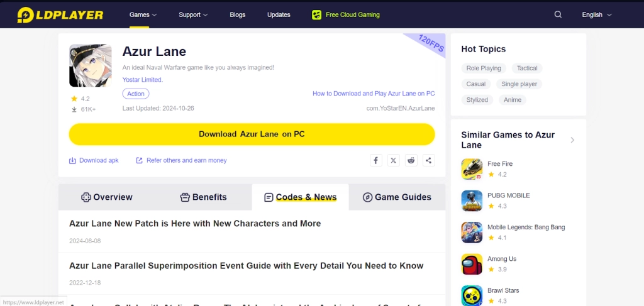The image size is (644, 306).
Task: Click the Codes & News document icon
Action: click(269, 197)
